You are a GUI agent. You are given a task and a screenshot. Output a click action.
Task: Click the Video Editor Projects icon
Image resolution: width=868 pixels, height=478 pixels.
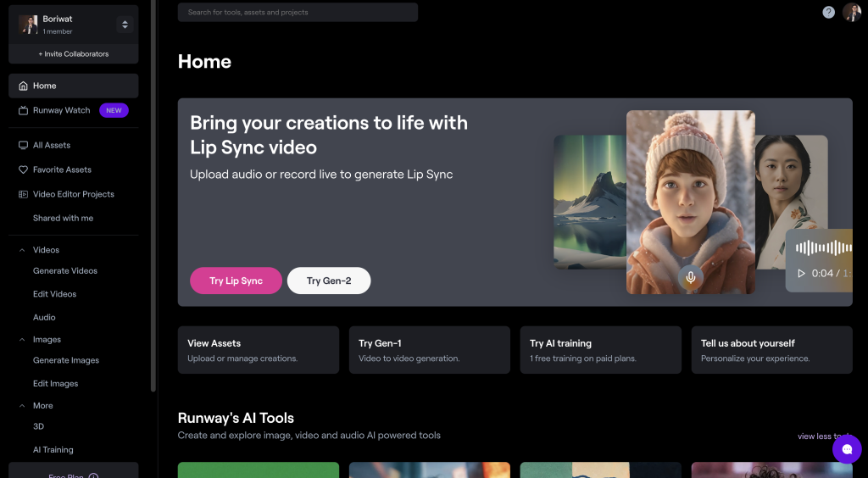[x=24, y=194]
